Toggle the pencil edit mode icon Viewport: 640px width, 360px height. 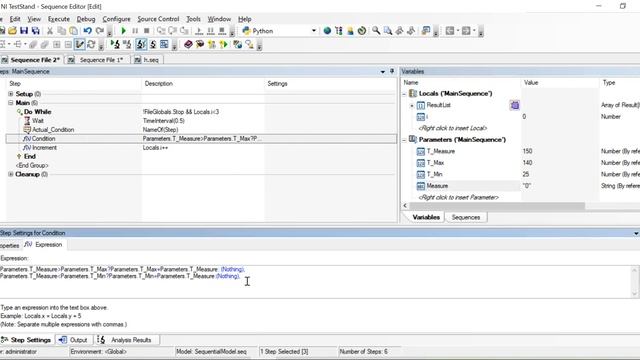point(80,44)
